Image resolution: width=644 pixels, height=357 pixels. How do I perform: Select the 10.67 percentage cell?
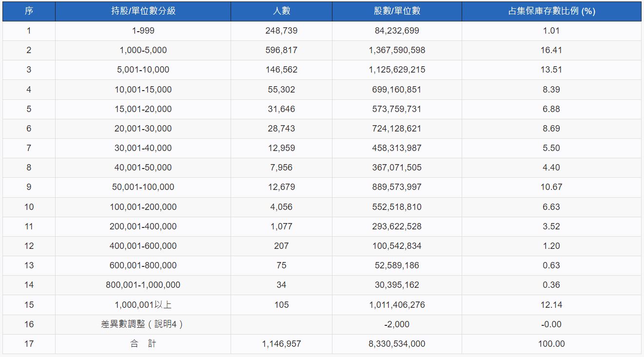coord(551,187)
